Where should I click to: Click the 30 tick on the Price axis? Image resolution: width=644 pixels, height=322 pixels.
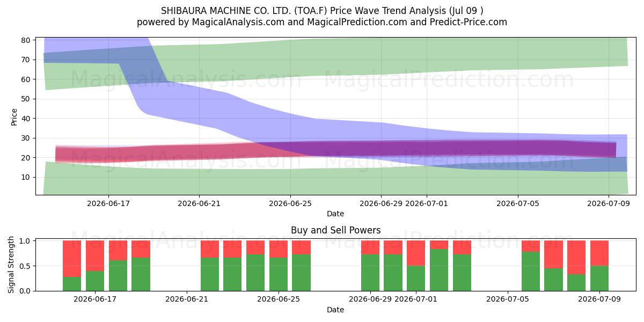tap(25, 138)
